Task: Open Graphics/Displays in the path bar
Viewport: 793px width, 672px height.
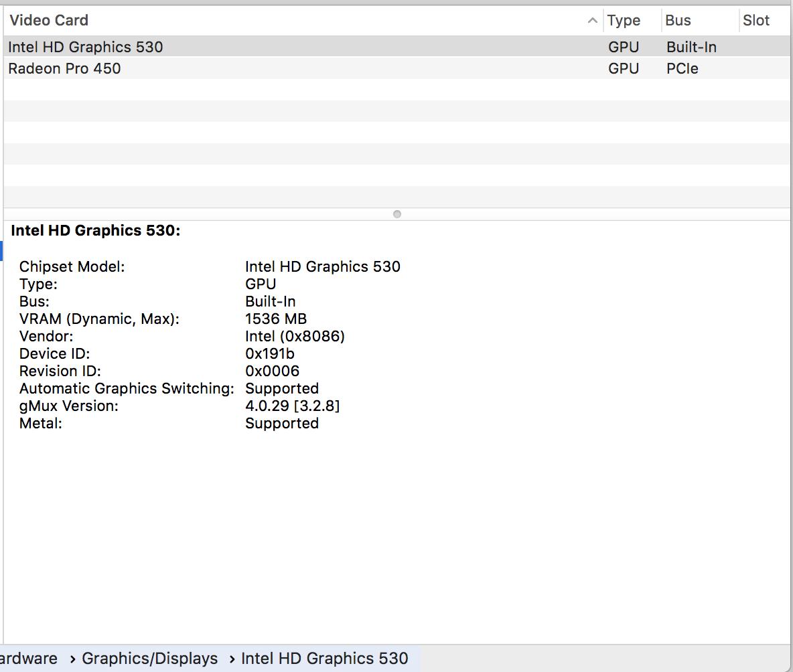Action: point(150,659)
